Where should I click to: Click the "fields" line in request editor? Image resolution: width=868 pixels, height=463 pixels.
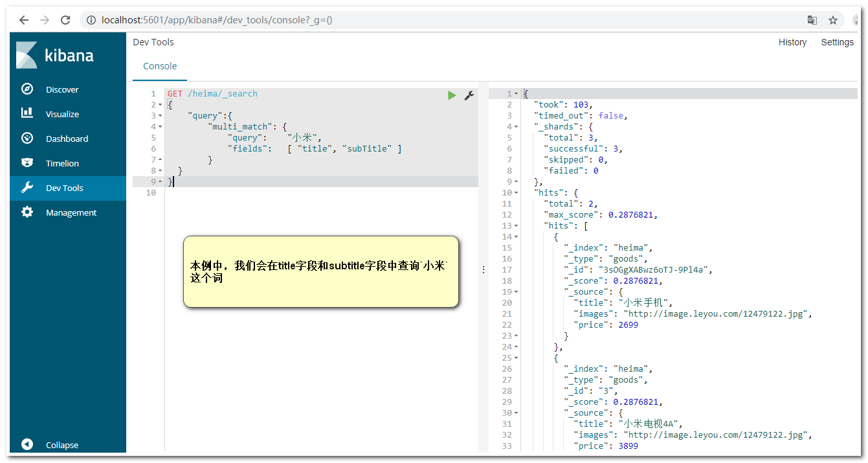point(315,149)
